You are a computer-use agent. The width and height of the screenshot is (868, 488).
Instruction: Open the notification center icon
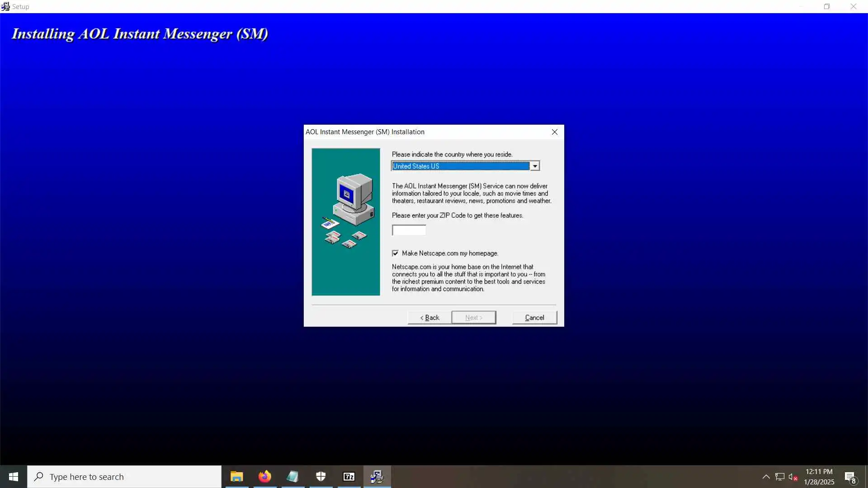[x=850, y=477]
